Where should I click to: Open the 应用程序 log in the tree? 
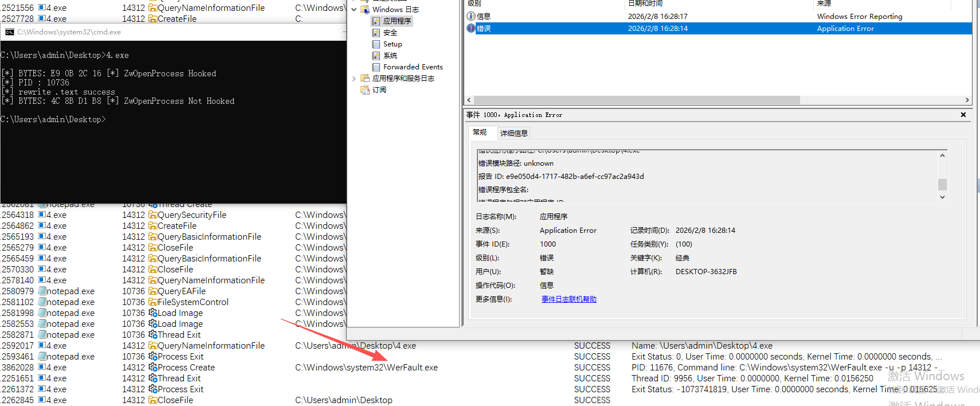click(x=397, y=21)
